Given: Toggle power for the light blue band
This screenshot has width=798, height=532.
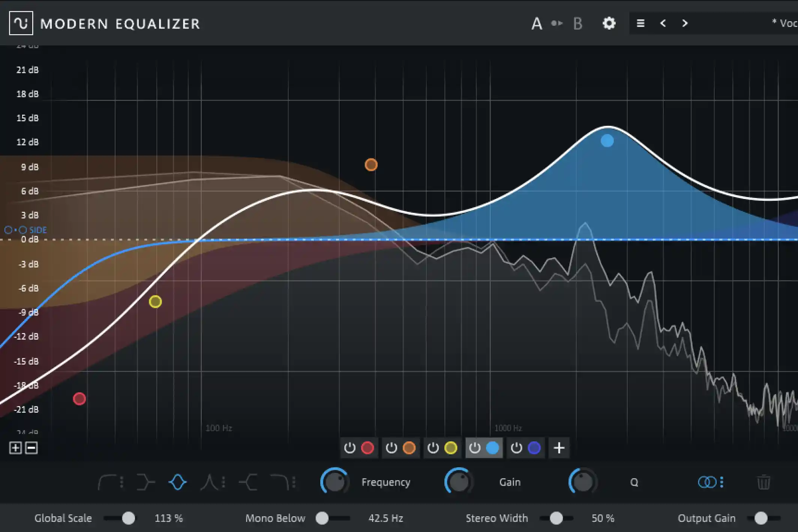Looking at the screenshot, I should 475,448.
